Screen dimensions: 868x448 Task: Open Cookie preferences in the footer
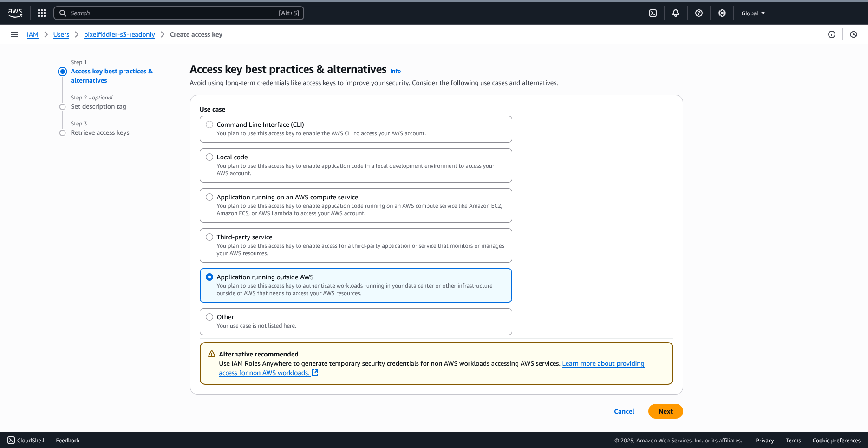[x=836, y=441]
